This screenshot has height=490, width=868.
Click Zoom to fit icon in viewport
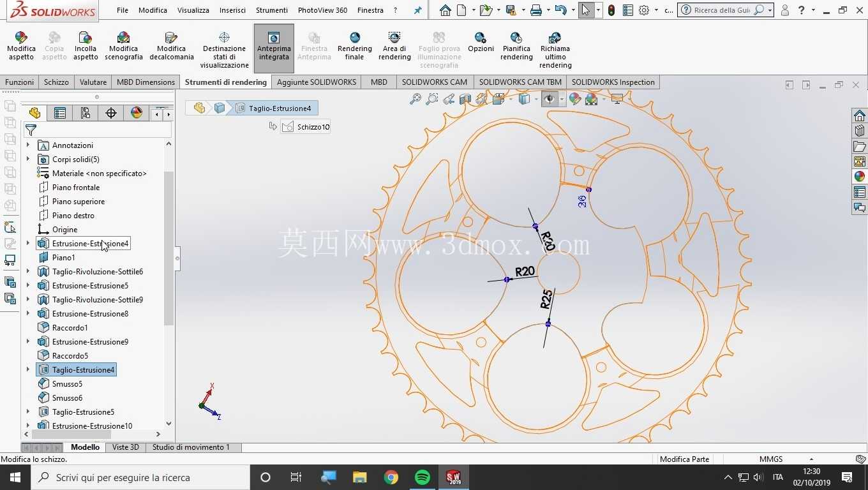(x=415, y=99)
